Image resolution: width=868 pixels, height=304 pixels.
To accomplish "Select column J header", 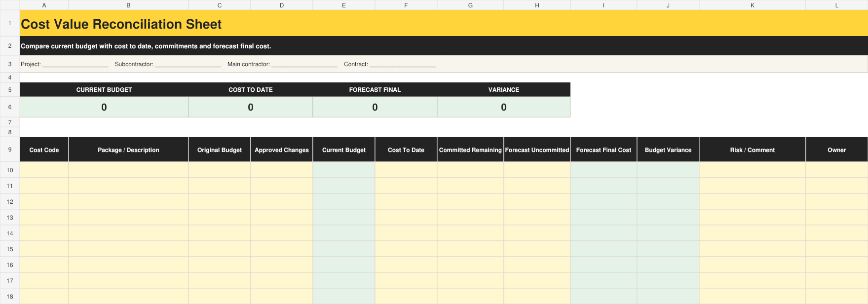I will tap(668, 5).
